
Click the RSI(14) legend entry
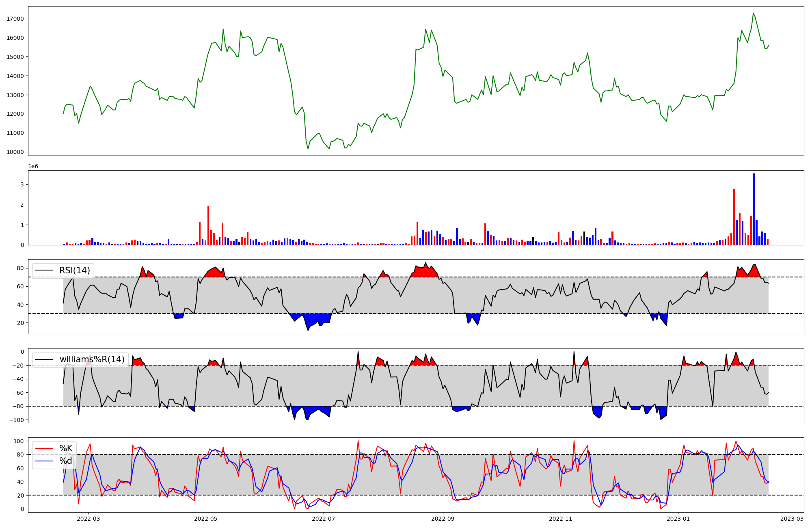click(76, 270)
